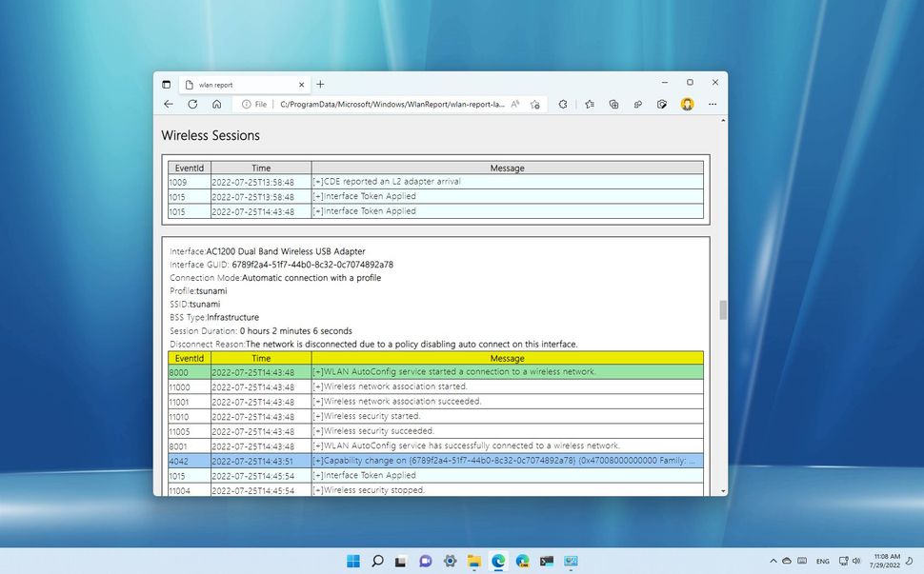Viewport: 924px width, 574px height.
Task: Open the Favorites star menu
Action: (x=589, y=105)
